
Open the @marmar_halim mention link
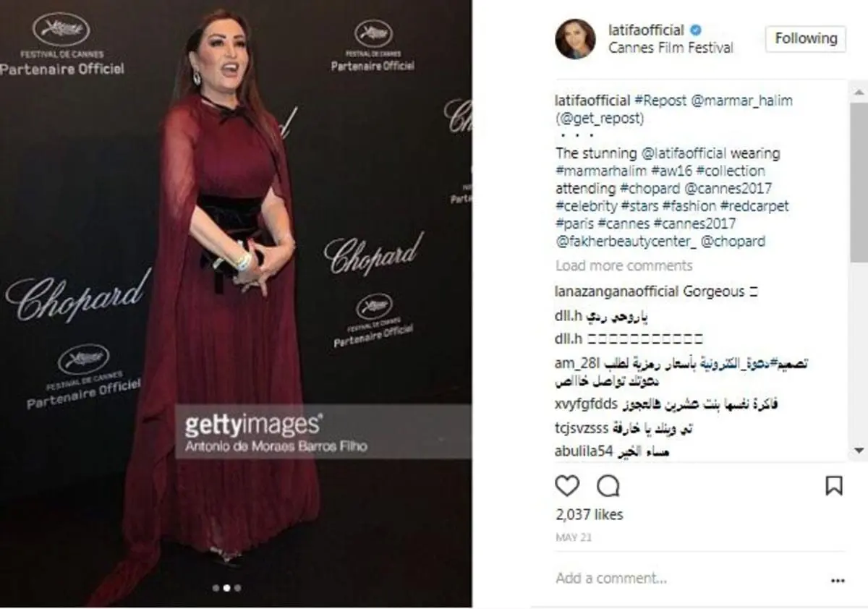(741, 101)
